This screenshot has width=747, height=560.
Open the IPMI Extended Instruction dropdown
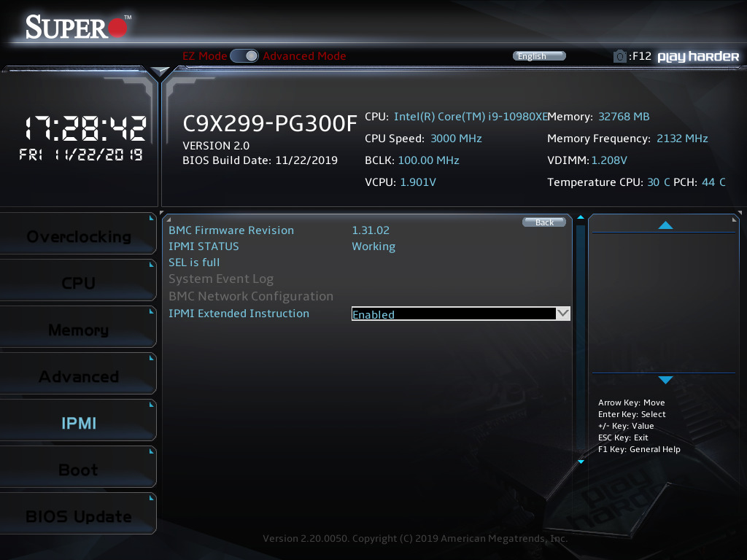(461, 314)
